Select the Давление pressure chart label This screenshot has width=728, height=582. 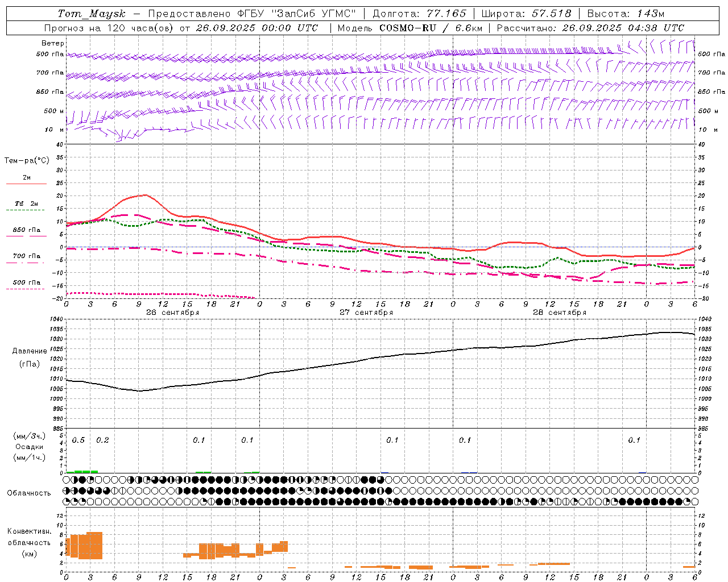coord(30,351)
